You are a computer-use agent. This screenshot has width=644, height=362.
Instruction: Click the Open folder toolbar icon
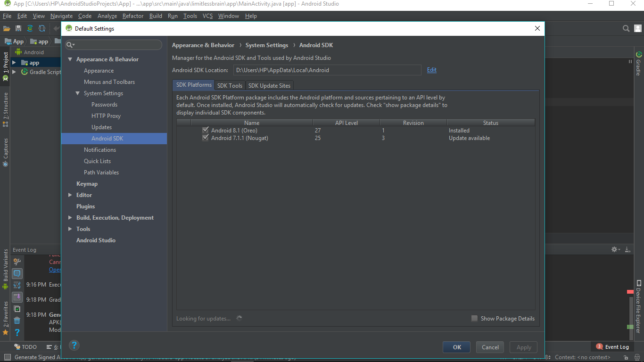(x=7, y=28)
